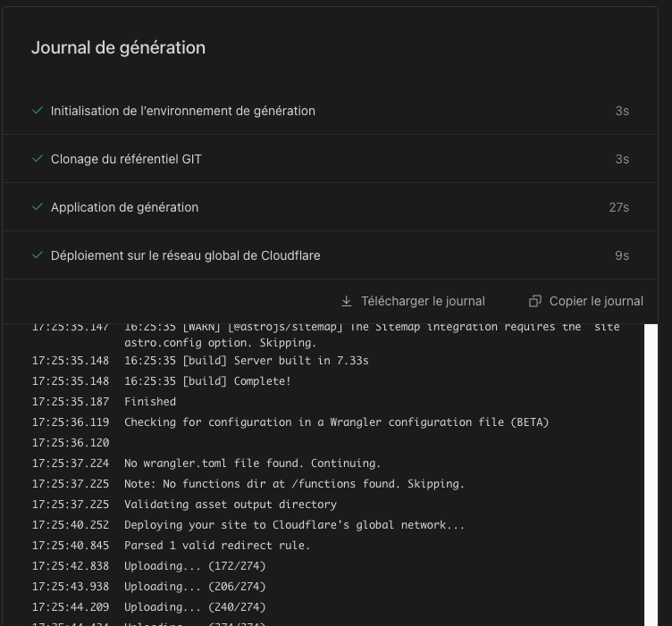The height and width of the screenshot is (626, 672).
Task: Expand the Clonage du référentiel GIT step
Action: [126, 159]
